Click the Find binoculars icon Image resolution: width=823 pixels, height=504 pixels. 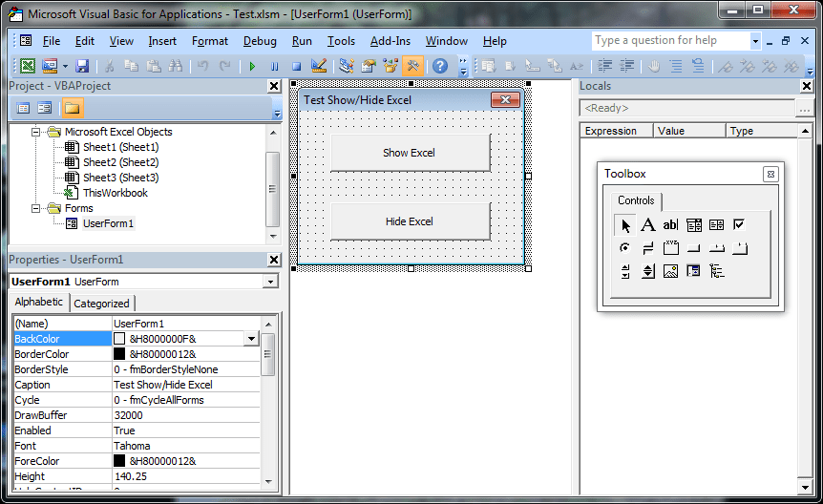tap(175, 66)
